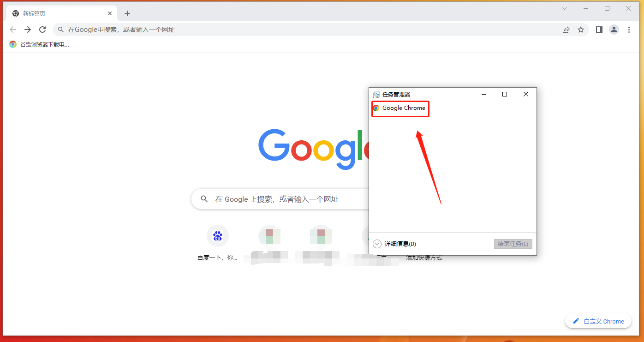644x342 pixels.
Task: Maximize the Task Manager window
Action: (505, 94)
